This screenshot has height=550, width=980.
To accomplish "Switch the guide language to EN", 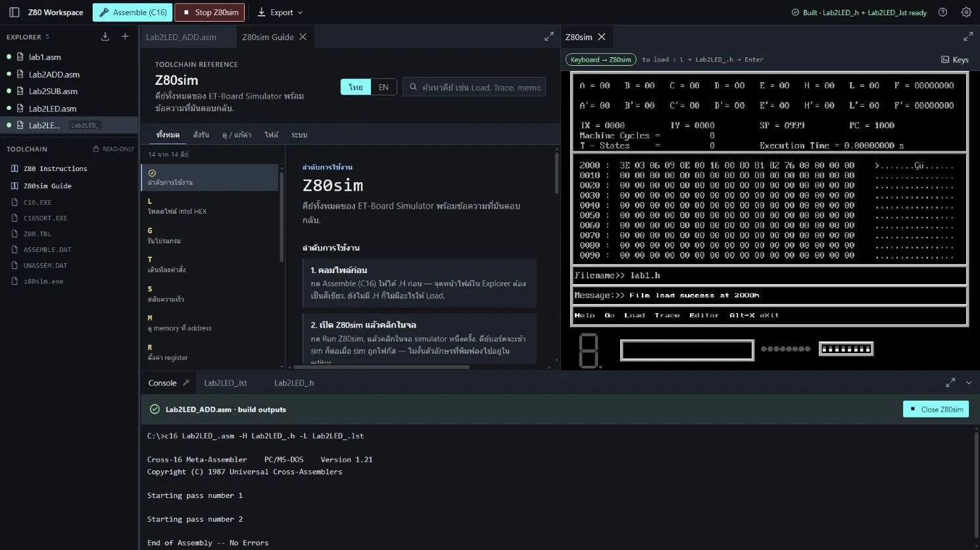I will click(x=383, y=87).
